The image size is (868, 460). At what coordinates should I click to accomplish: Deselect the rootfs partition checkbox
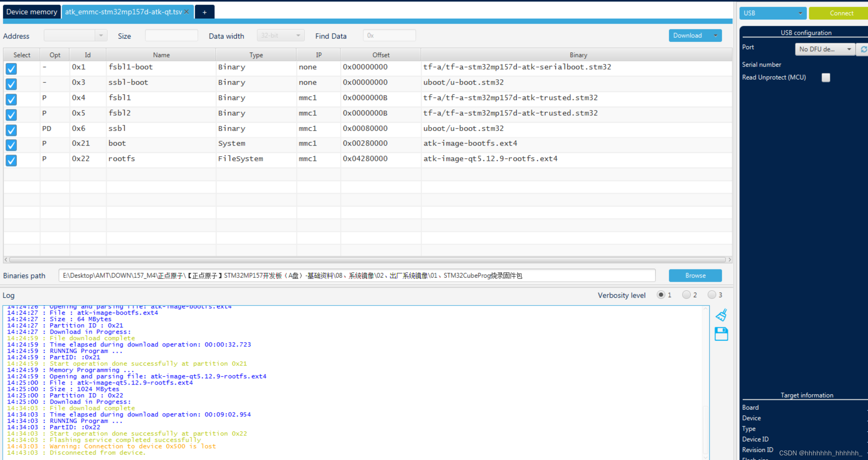click(x=11, y=160)
